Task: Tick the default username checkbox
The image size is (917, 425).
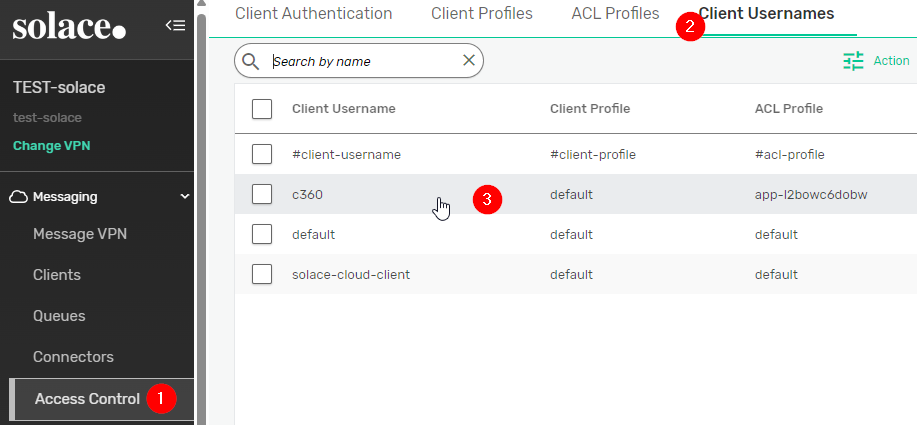Action: pyautogui.click(x=262, y=234)
